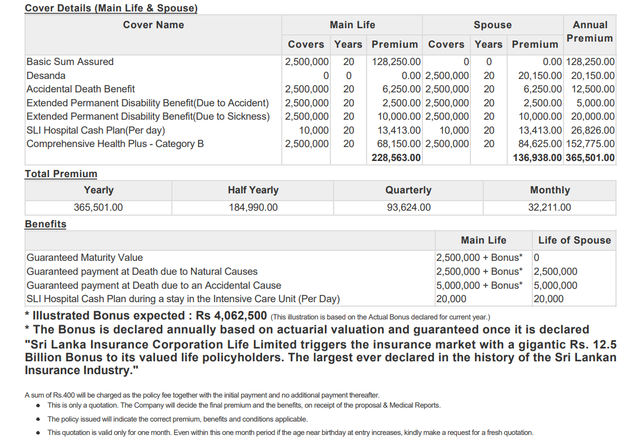Click the Main Life subtotal 228,563.00
This screenshot has width=640, height=447.
point(396,158)
